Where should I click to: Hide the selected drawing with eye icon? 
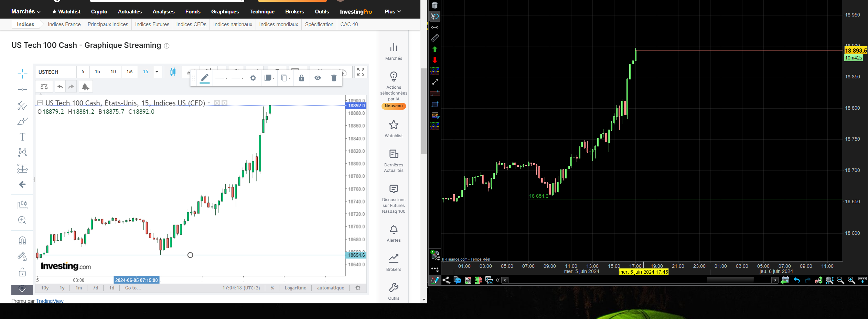coord(318,78)
